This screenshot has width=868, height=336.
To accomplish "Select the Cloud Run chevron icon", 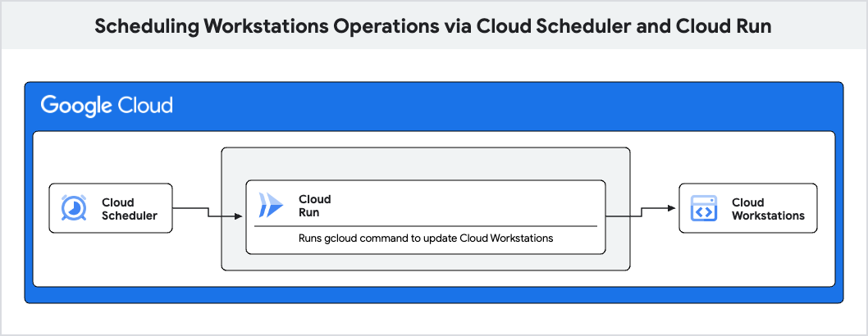I will coord(270,205).
